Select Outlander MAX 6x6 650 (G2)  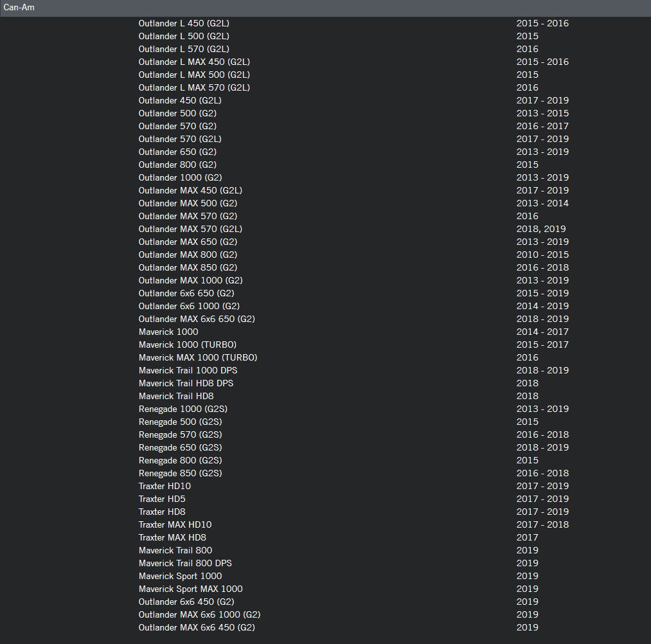[x=197, y=319]
